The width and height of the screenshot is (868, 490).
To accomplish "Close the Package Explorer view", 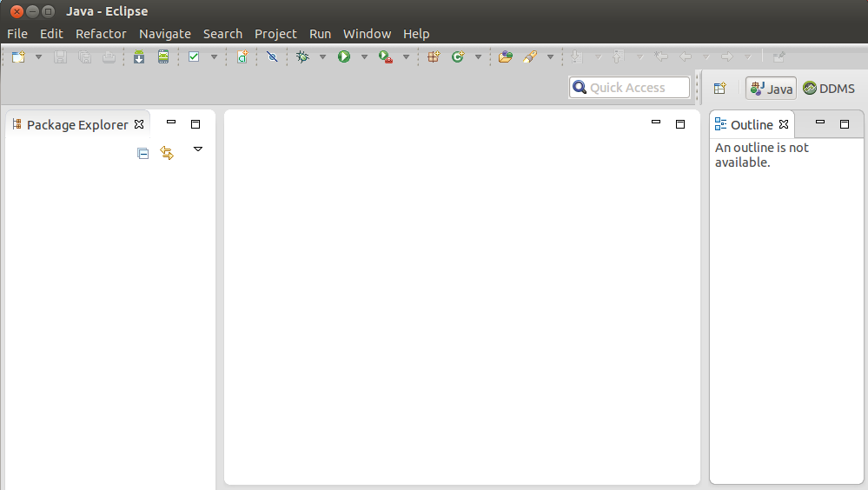I will pos(139,124).
